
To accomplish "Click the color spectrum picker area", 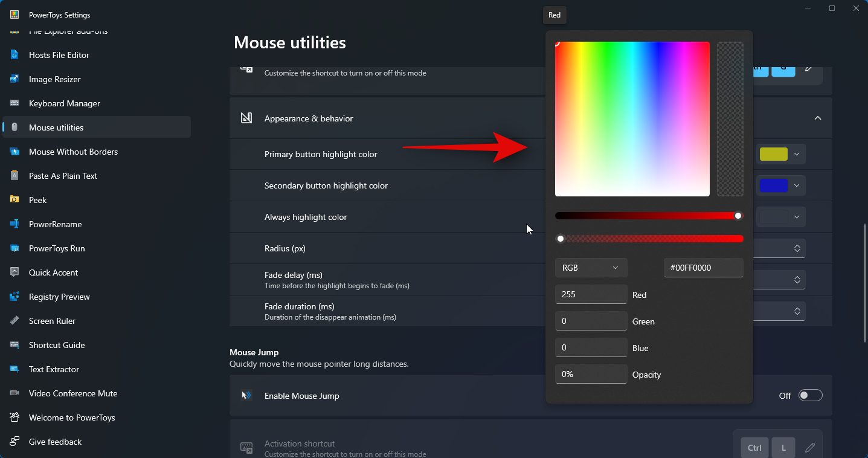I will pyautogui.click(x=632, y=119).
